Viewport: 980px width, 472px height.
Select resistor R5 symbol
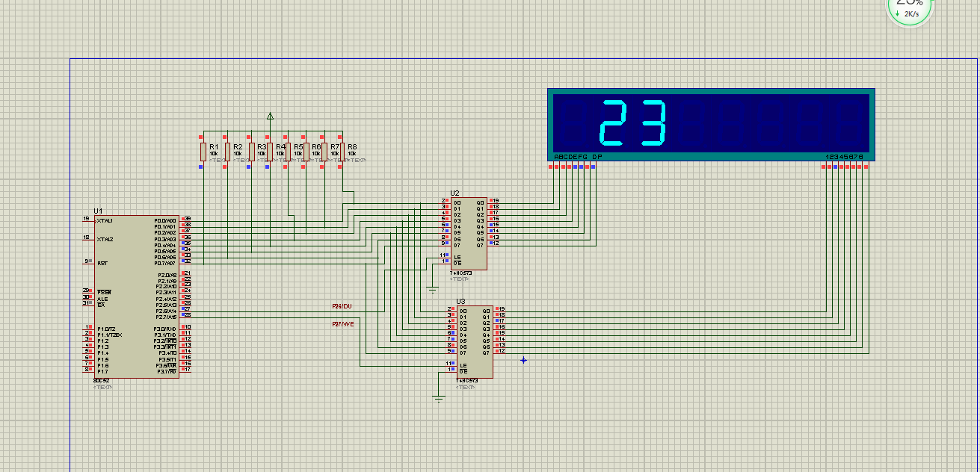pyautogui.click(x=287, y=152)
